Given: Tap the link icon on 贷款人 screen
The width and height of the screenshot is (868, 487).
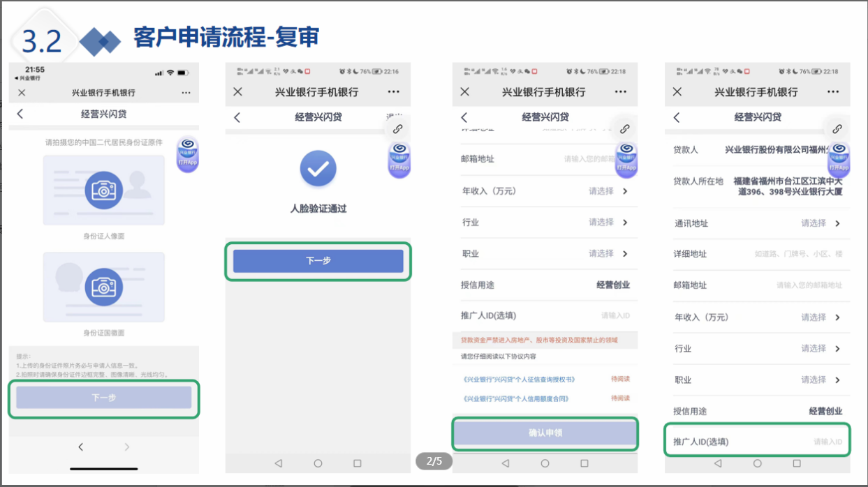Looking at the screenshot, I should (x=837, y=129).
